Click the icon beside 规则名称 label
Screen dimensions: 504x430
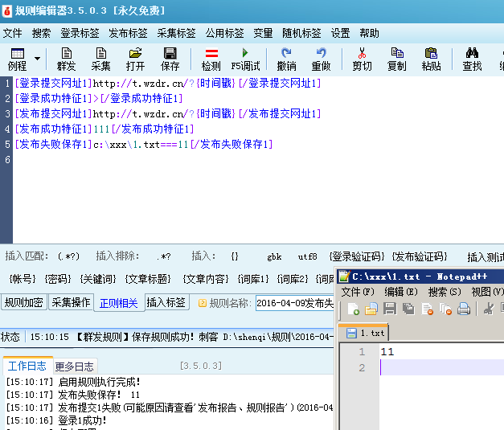[x=203, y=303]
